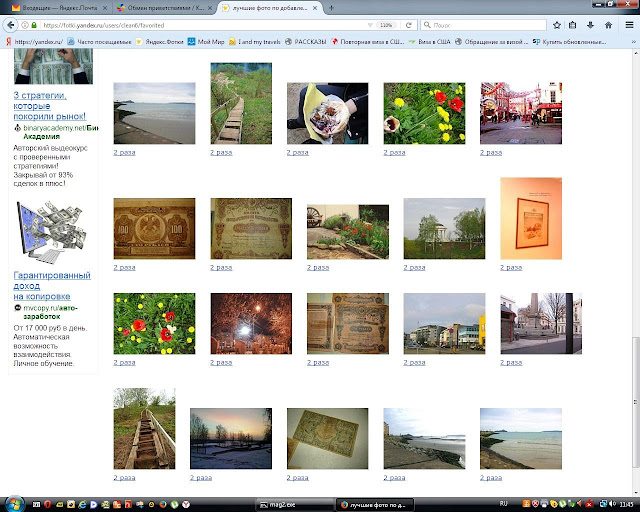The width and height of the screenshot is (640, 512).
Task: Open the downloads arrow icon
Action: point(590,25)
